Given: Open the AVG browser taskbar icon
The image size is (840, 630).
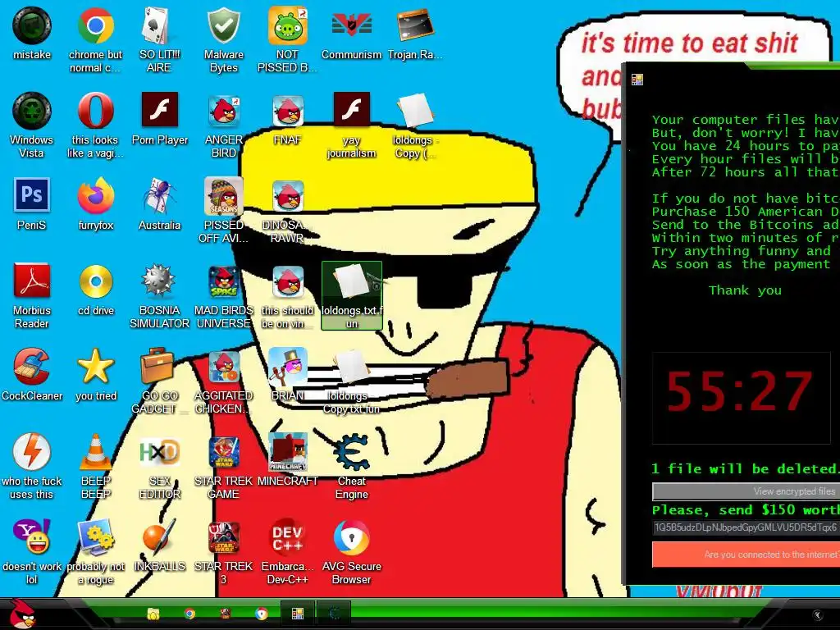Looking at the screenshot, I should 261,614.
